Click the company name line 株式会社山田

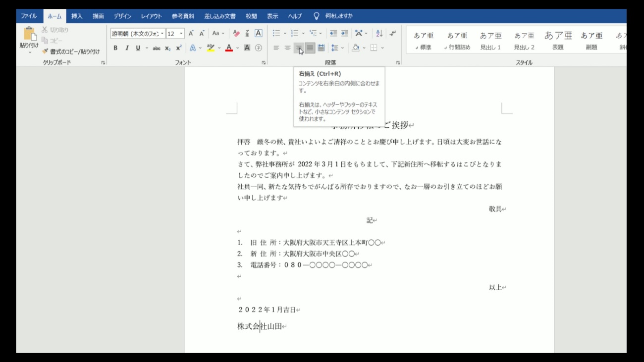260,326
